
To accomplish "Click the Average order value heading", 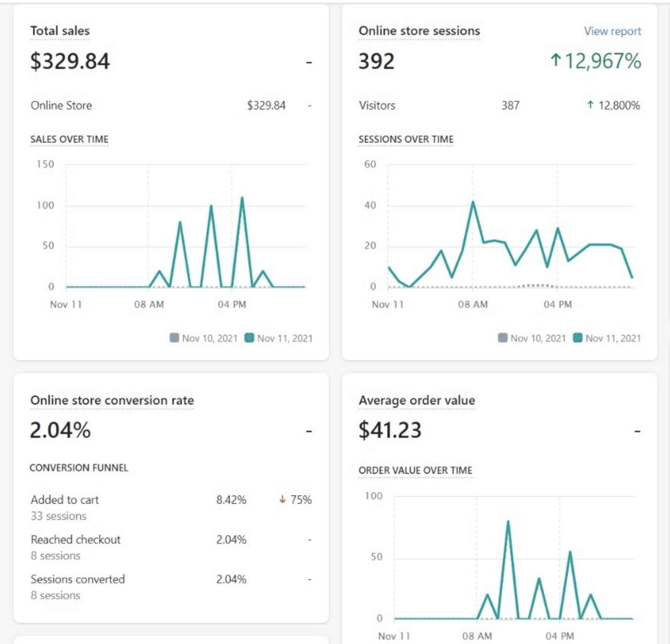I will click(417, 400).
